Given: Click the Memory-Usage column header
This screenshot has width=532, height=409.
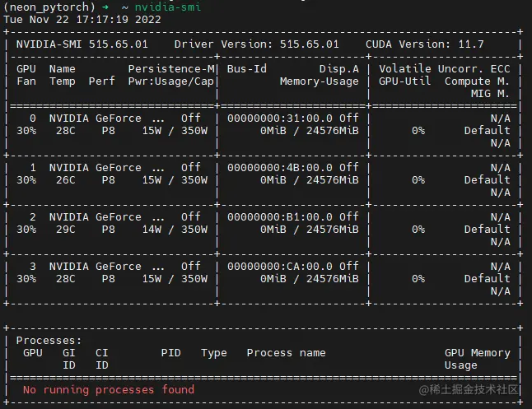Looking at the screenshot, I should 320,81.
